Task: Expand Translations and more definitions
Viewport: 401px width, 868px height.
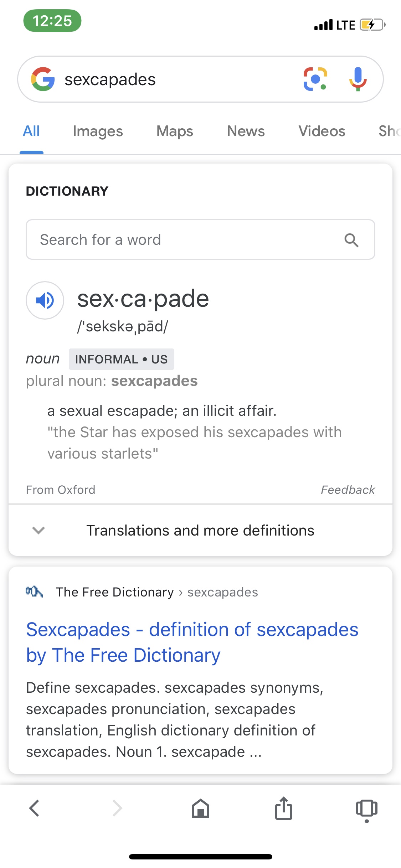Action: click(200, 530)
